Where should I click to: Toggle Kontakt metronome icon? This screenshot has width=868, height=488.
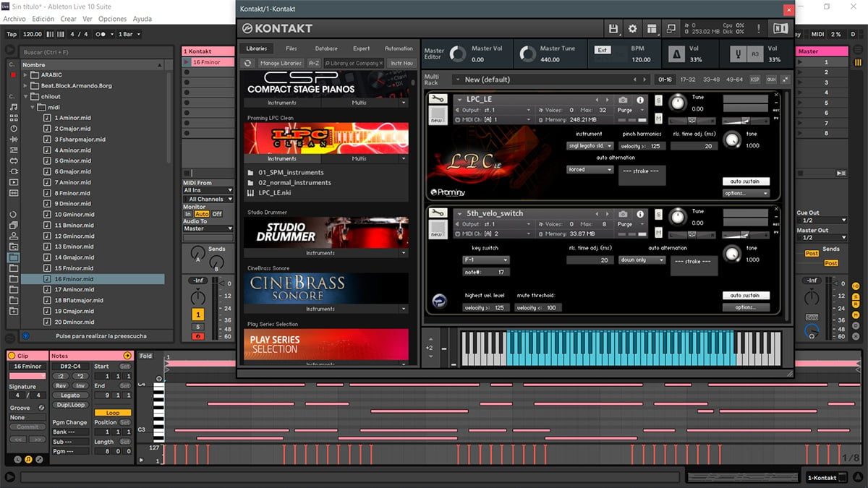click(x=678, y=54)
